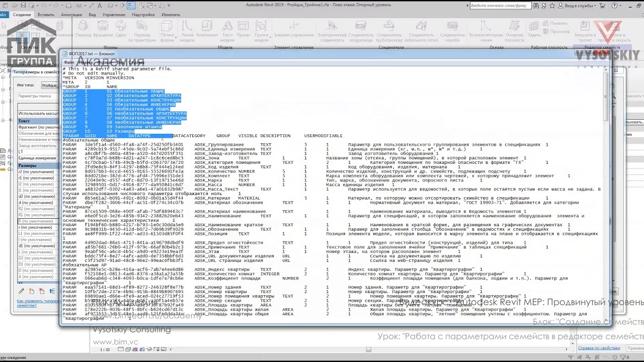Image resolution: width=644 pixels, height=362 pixels.
Task: Undo last action in Revit toolbar
Action: (x=43, y=6)
